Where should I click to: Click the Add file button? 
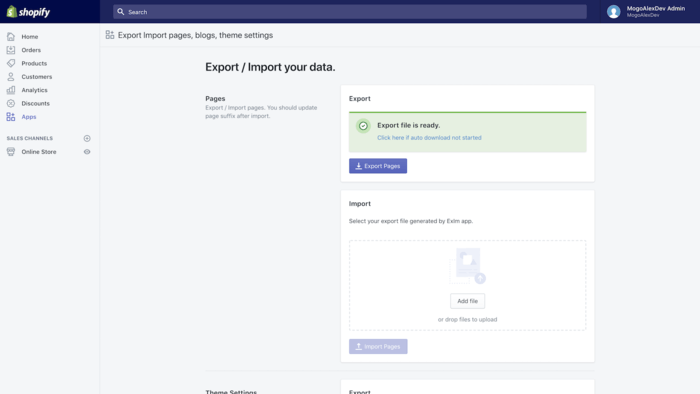coord(467,301)
